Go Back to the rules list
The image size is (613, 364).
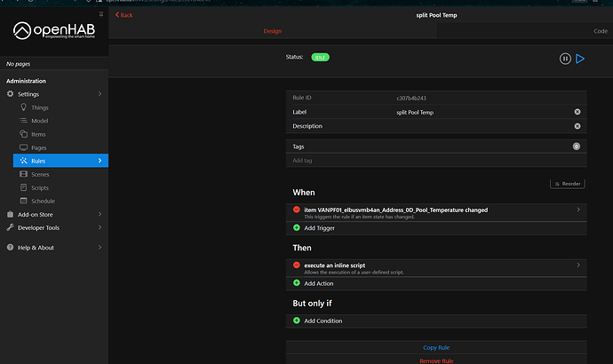[123, 15]
